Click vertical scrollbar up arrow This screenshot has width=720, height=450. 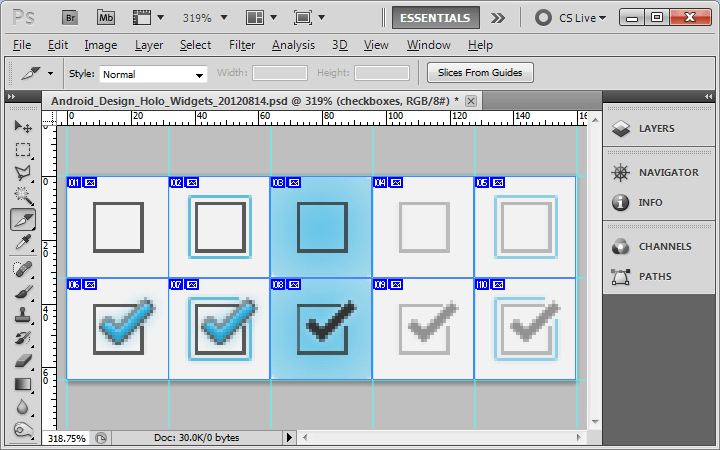coord(595,120)
